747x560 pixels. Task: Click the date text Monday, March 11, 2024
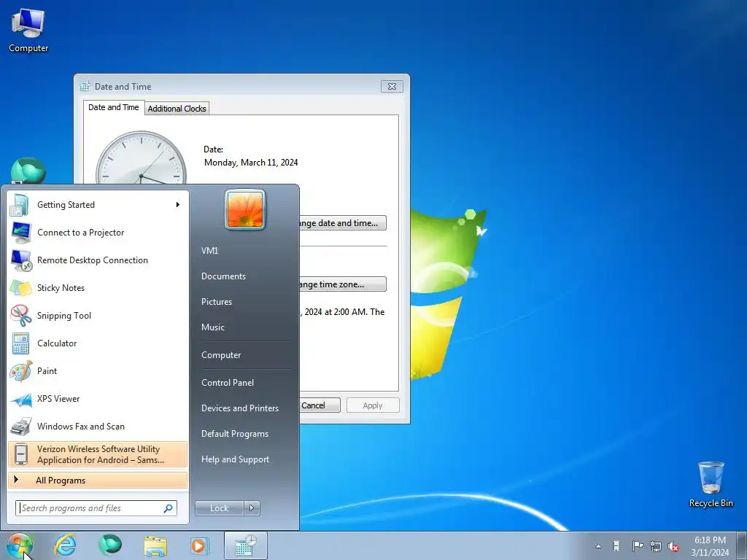click(251, 163)
